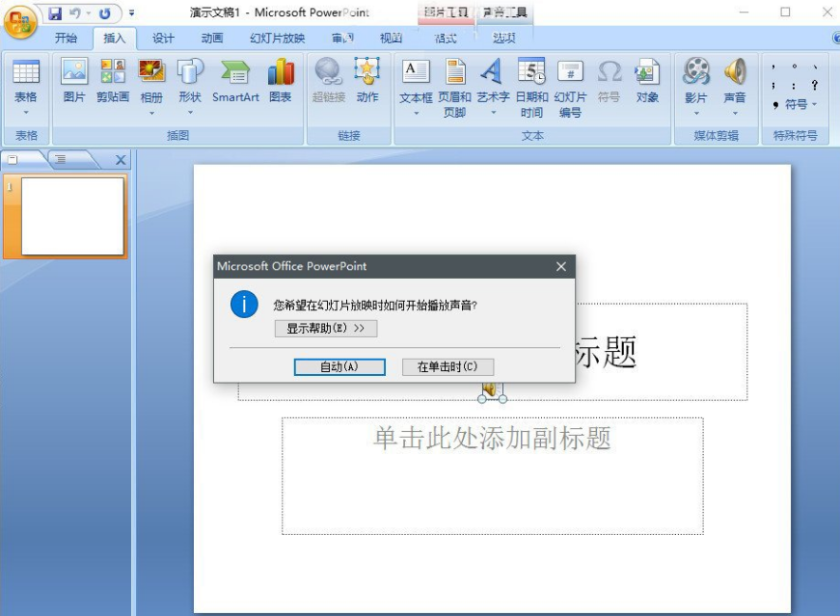Insert a SmartArt graphic
The width and height of the screenshot is (840, 616).
point(235,80)
